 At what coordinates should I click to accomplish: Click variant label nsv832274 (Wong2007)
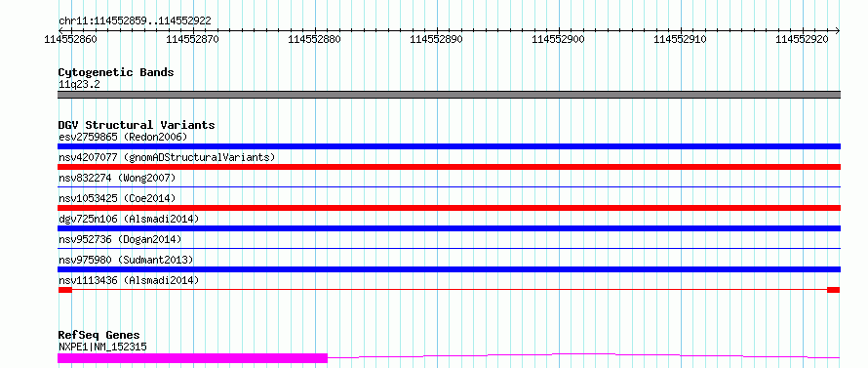click(x=117, y=178)
